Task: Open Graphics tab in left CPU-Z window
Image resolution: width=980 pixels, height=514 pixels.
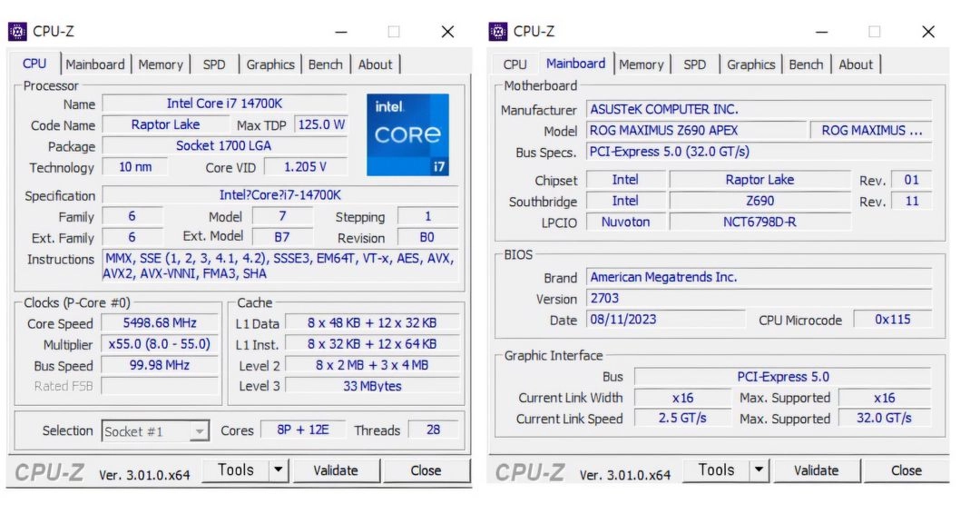Action: click(x=270, y=64)
